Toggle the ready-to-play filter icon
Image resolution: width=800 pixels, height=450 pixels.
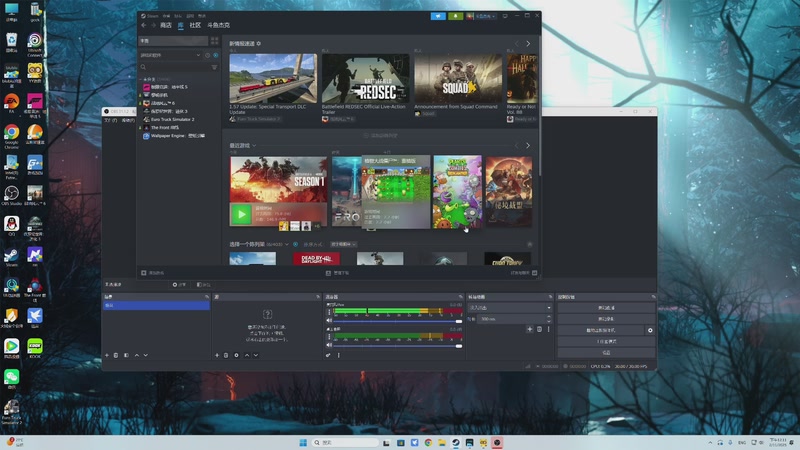(216, 55)
